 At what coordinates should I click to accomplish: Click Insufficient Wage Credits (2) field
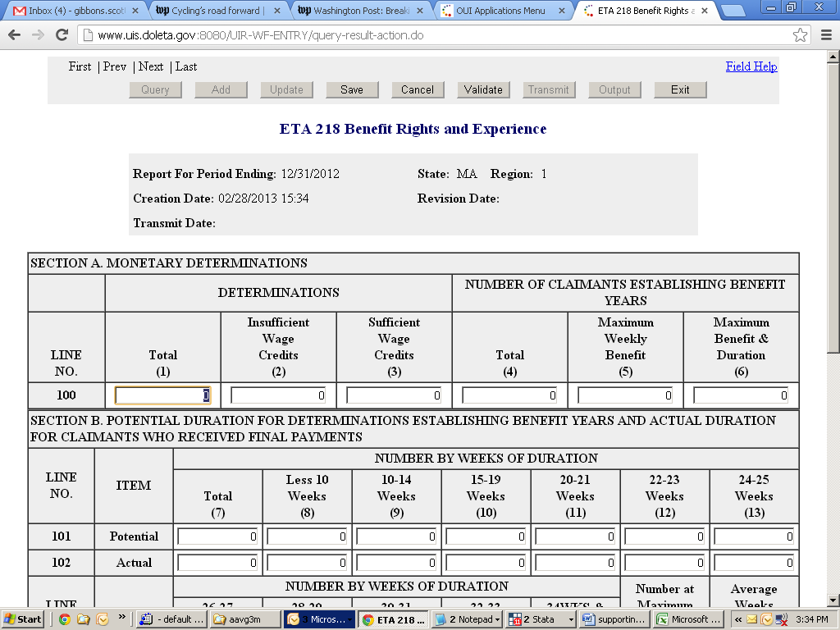(x=279, y=395)
